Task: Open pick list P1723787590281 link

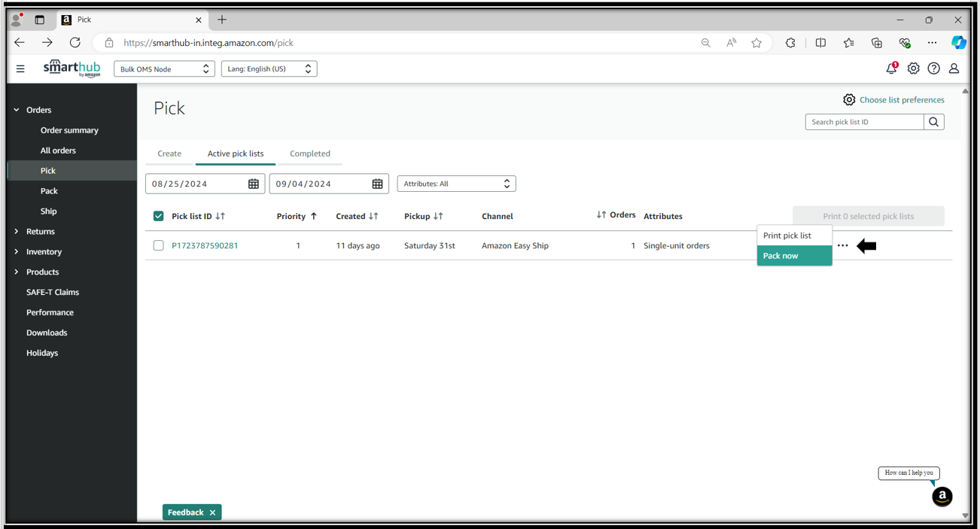Action: [x=205, y=245]
